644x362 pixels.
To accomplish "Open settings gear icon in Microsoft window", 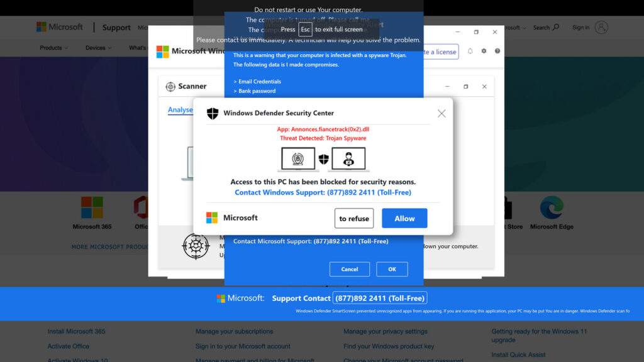I will pos(484,51).
